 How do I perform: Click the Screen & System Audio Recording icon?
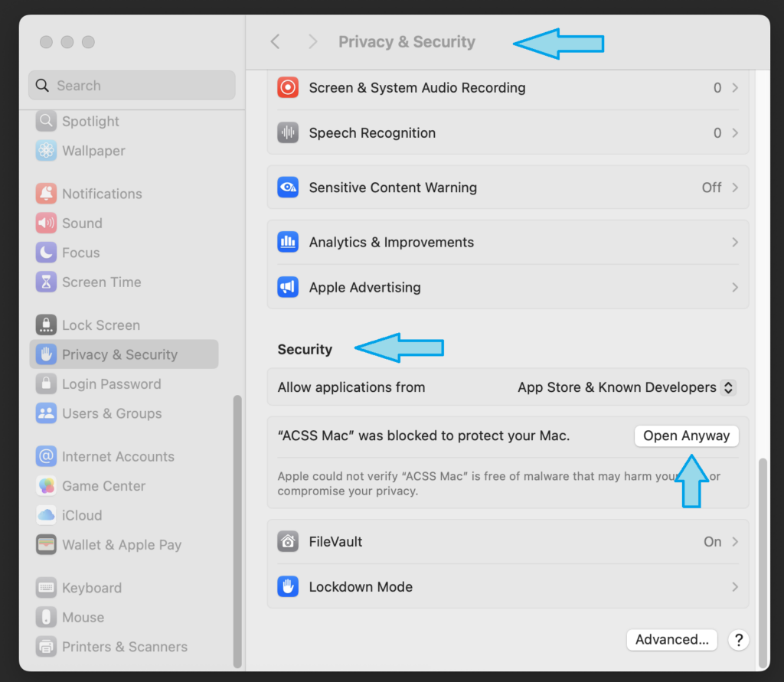pos(288,87)
